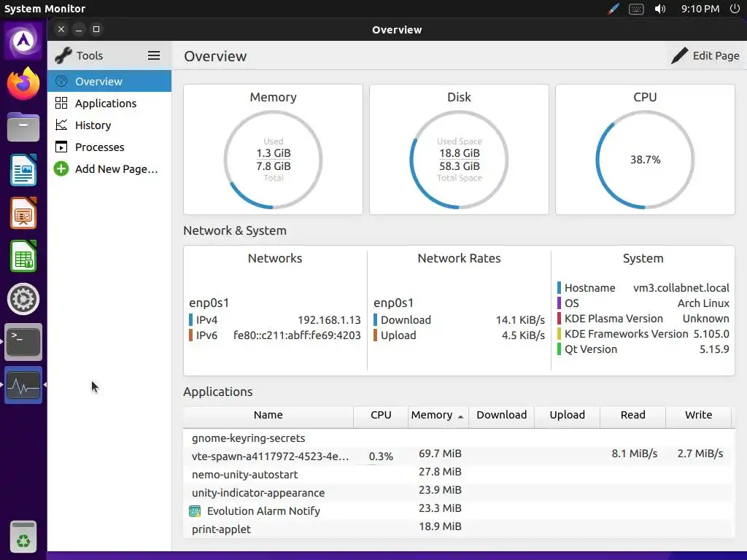The height and width of the screenshot is (560, 747).
Task: Sort applications by Write column
Action: coord(698,415)
